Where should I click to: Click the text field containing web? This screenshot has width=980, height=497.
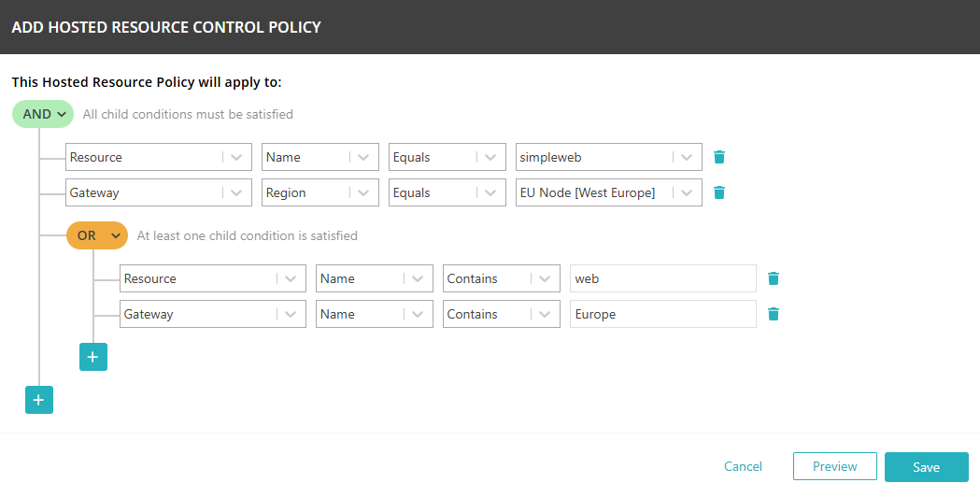662,278
